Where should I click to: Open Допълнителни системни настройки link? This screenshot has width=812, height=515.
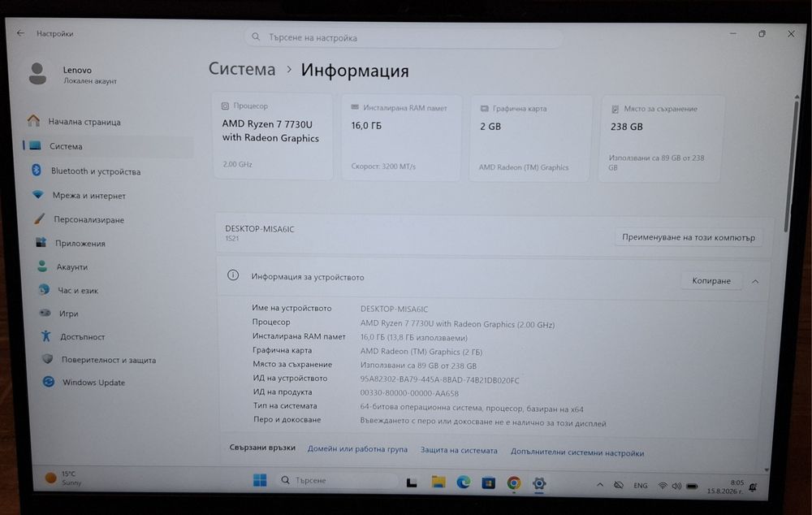coord(577,452)
